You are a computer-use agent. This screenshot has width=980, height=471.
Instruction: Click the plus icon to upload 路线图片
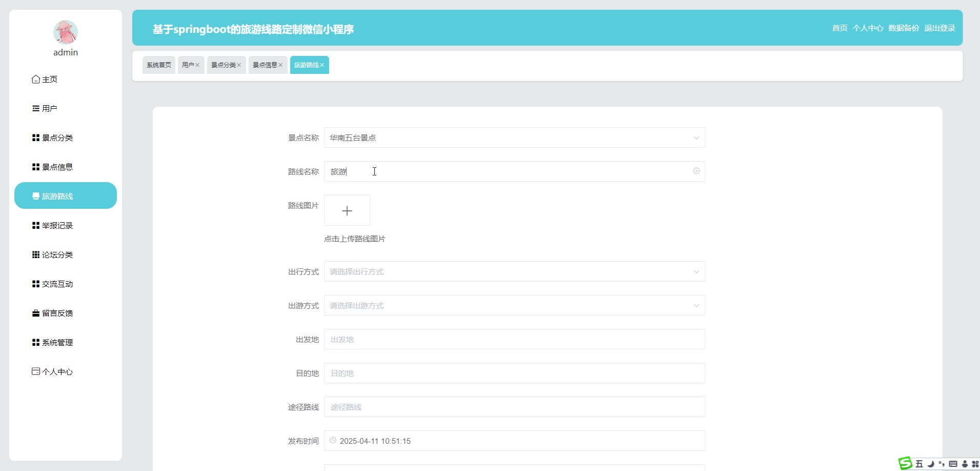[347, 211]
